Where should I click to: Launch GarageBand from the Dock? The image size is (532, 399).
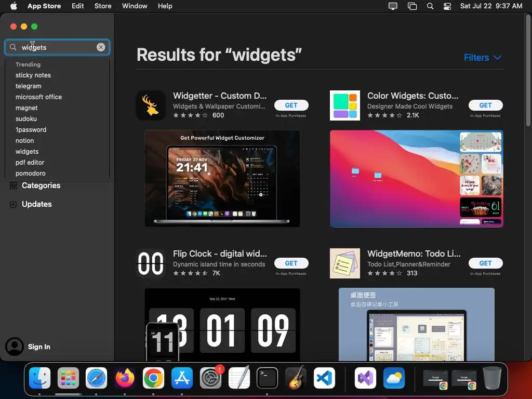(296, 378)
